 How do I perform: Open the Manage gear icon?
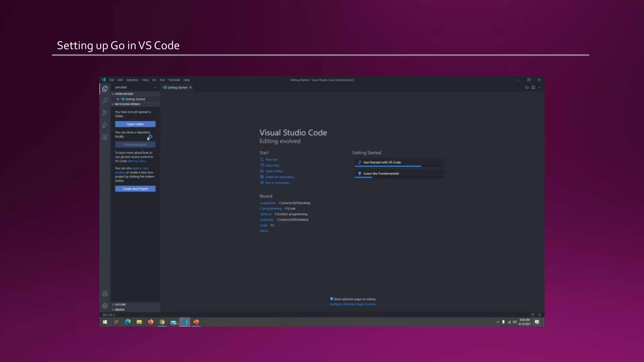coord(105,306)
